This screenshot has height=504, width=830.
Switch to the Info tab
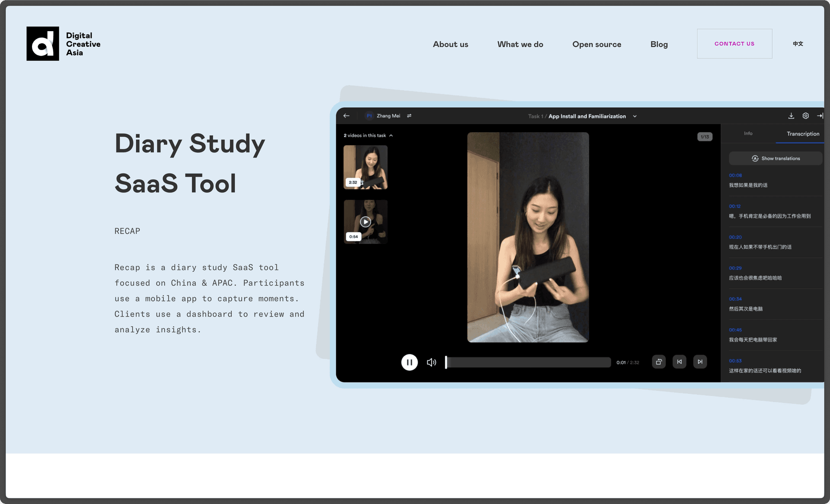pos(748,133)
